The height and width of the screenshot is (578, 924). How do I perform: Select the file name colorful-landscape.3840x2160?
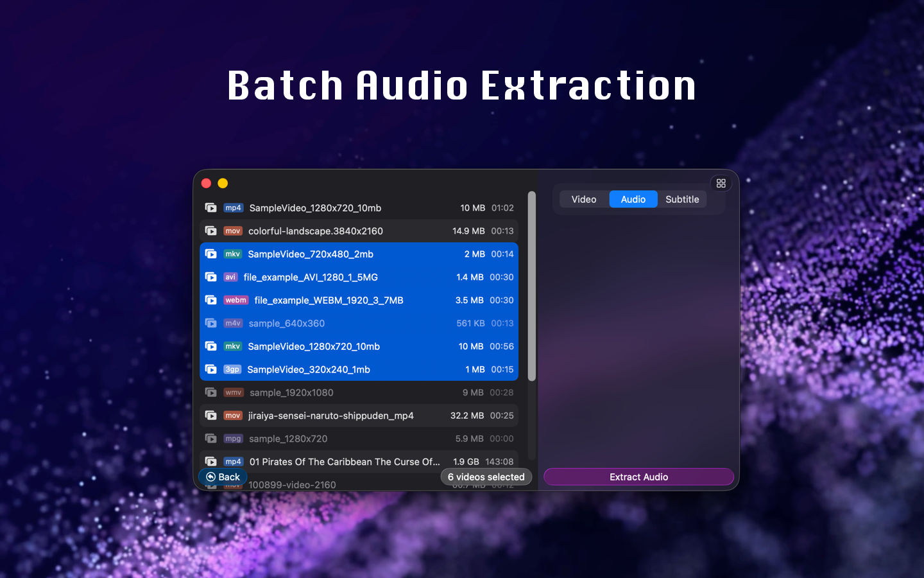click(x=316, y=231)
